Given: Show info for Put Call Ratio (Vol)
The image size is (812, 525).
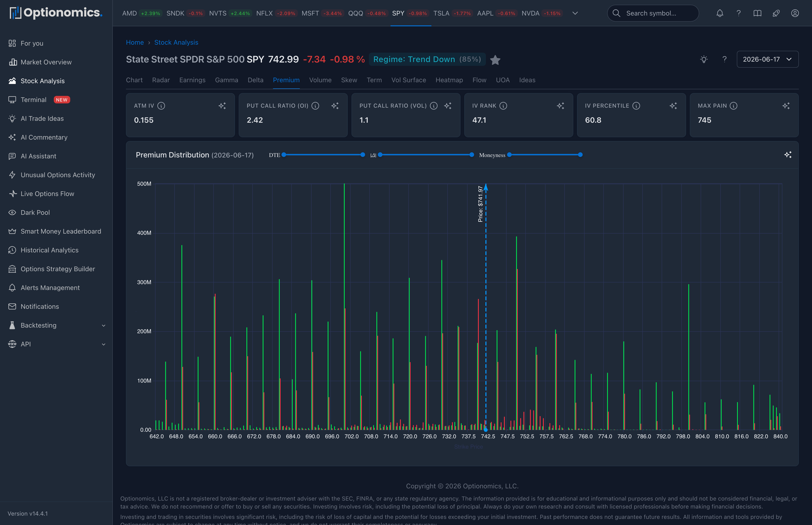Looking at the screenshot, I should pos(434,106).
